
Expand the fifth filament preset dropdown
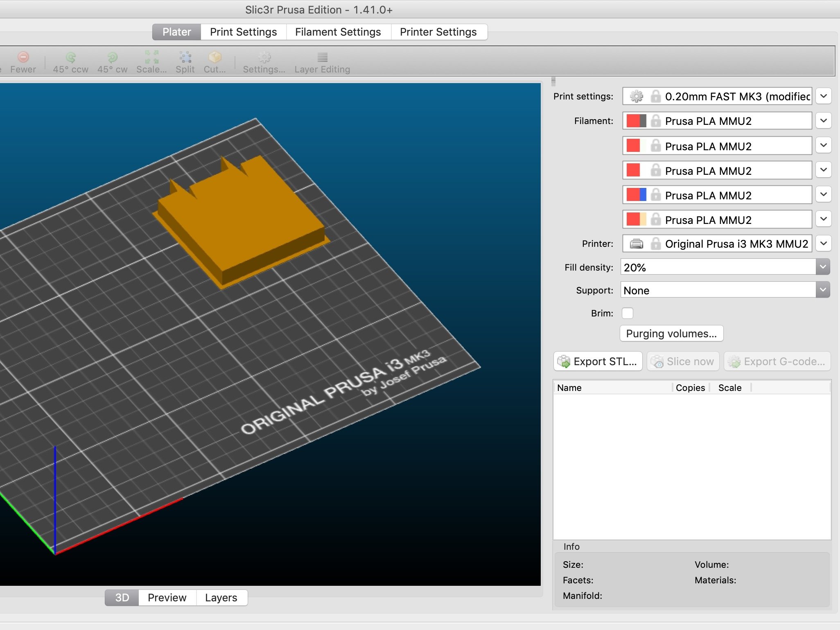tap(823, 219)
